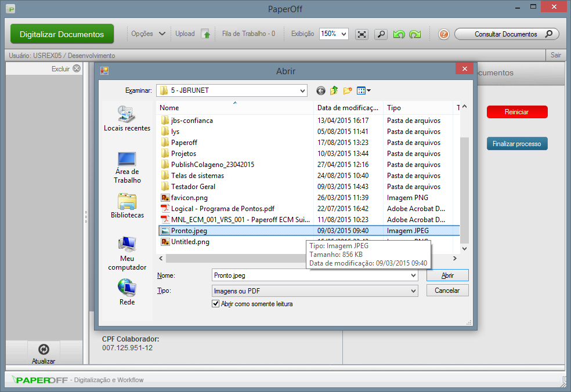Activate the zoom magnifier tool

[381, 35]
